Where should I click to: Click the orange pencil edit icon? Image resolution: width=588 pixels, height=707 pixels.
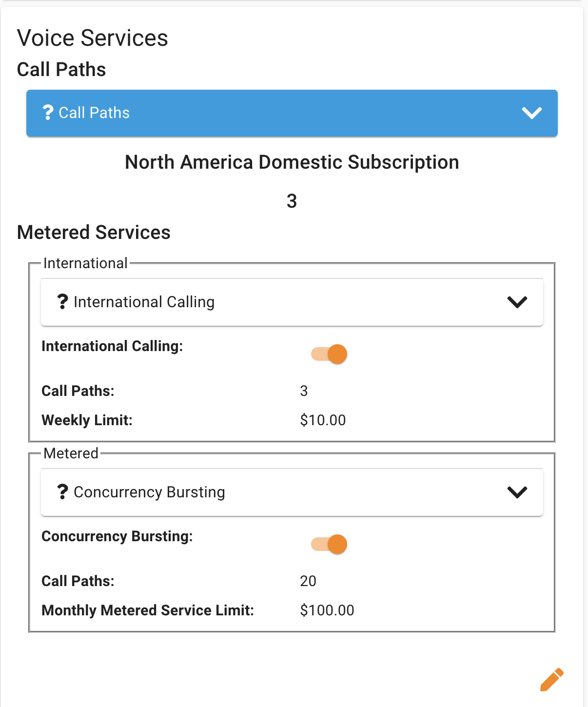tap(551, 680)
